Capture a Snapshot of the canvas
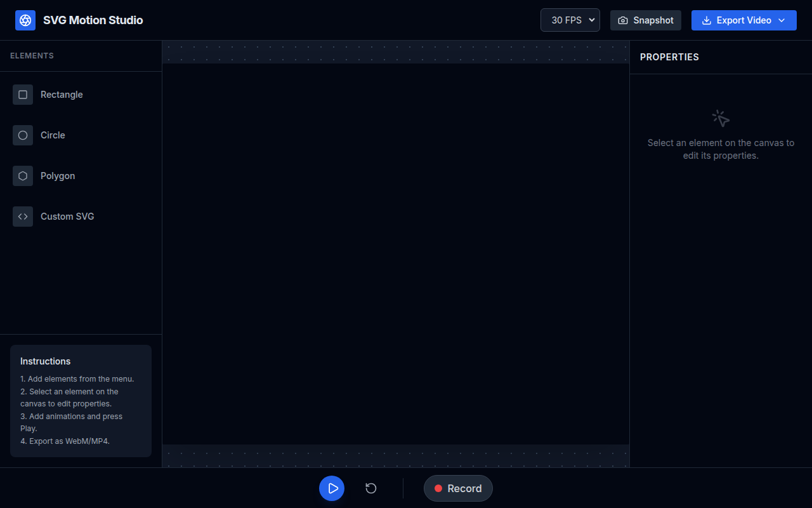The width and height of the screenshot is (812, 508). click(x=645, y=20)
